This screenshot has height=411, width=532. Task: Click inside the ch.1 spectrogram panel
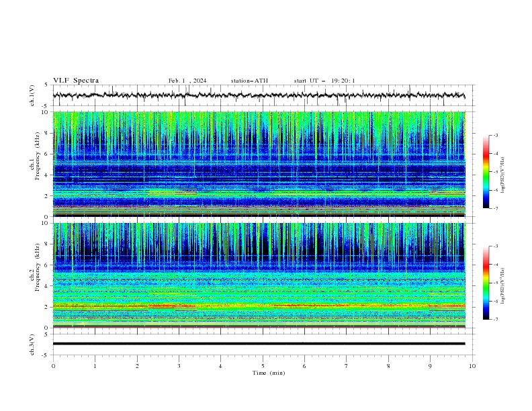259,164
